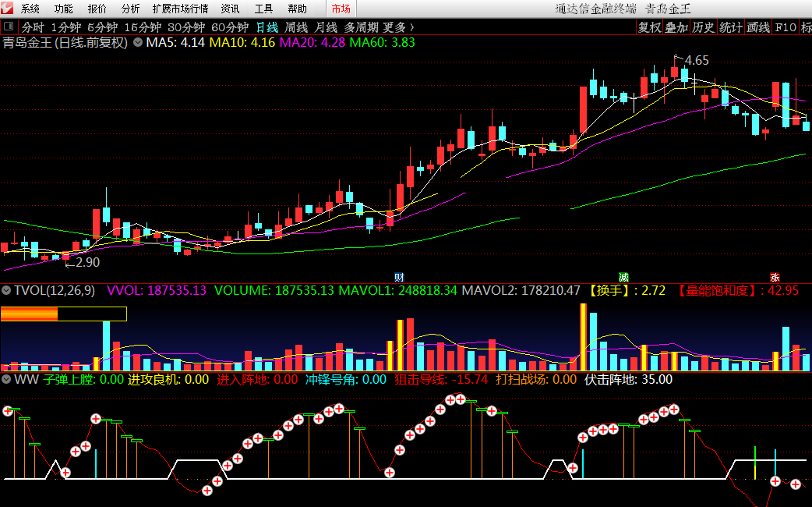Click the MA20: 4.28 label
This screenshot has height=507, width=812.
[x=312, y=42]
